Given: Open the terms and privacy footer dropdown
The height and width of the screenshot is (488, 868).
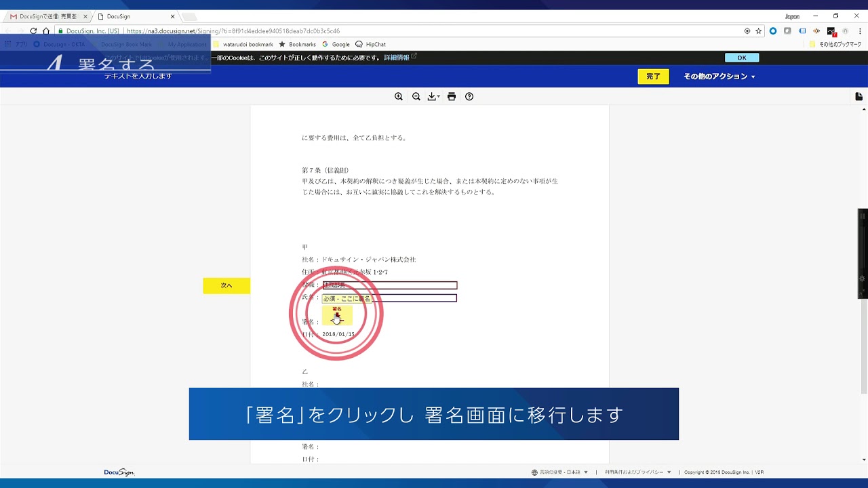Looking at the screenshot, I should [637, 472].
